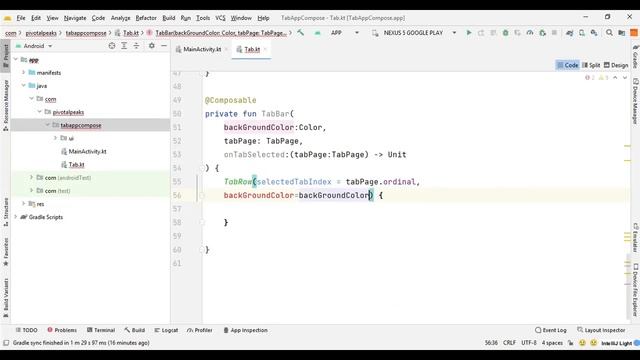Viewport: 640px width, 360px height.
Task: Close the Tab.kt editor tab
Action: (265, 49)
